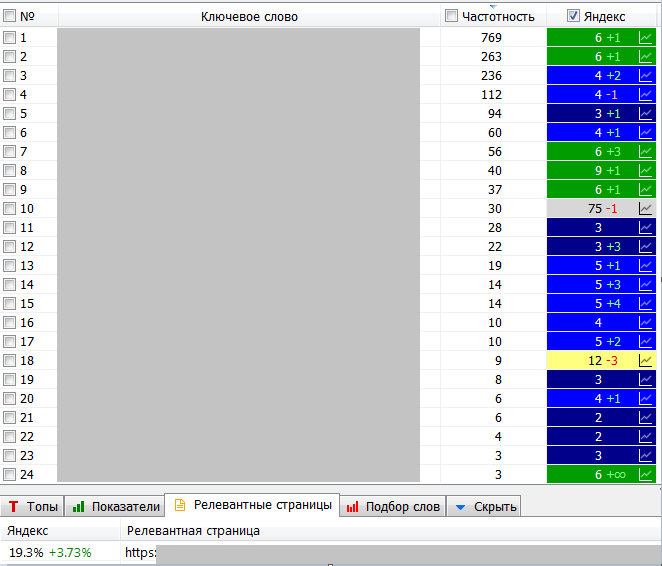Open the position chart icon in row 12
This screenshot has width=662, height=566.
pyautogui.click(x=645, y=246)
